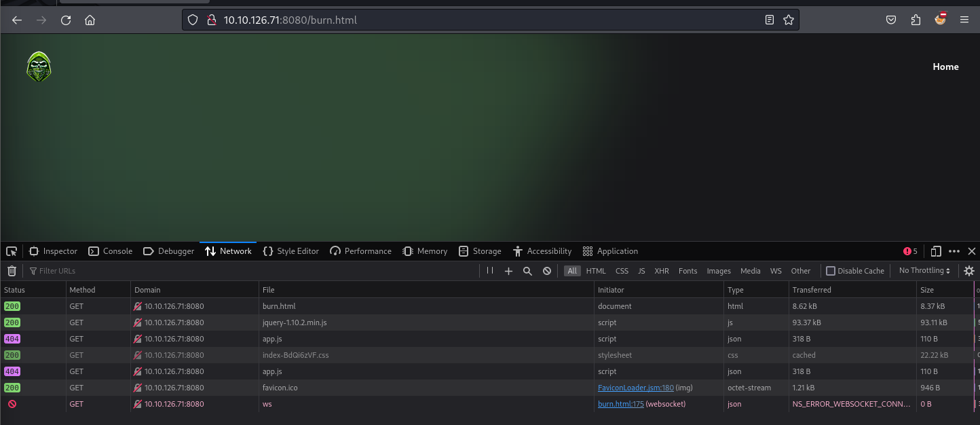Enable the Disable Cache checkbox
Screen dimensions: 980x425
830,271
